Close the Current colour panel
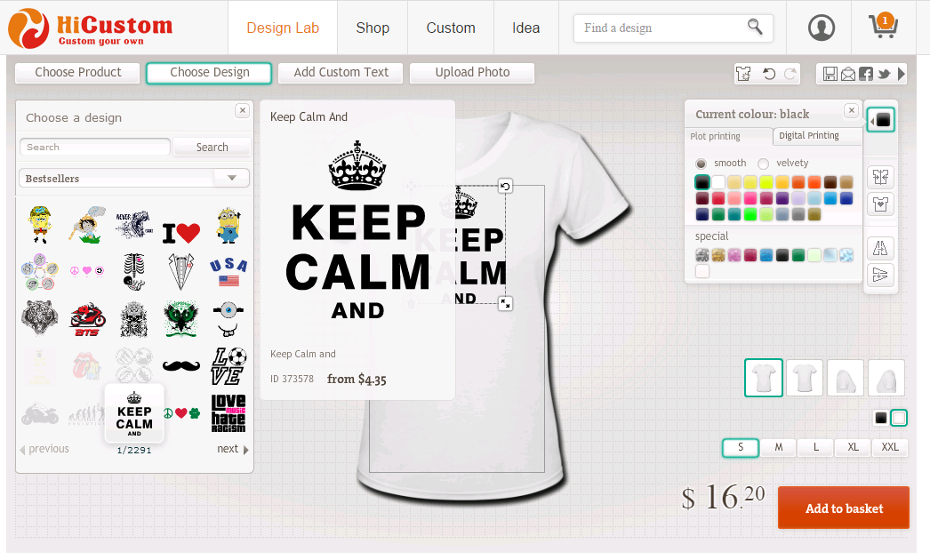The height and width of the screenshot is (560, 930). (x=851, y=110)
